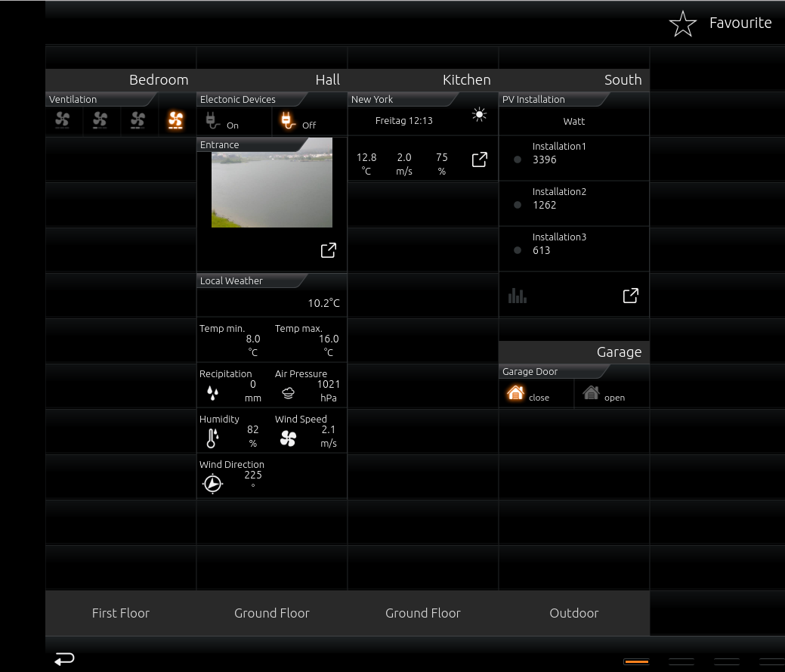Click the wind direction compass icon
Screen dimensions: 785x672
tap(213, 484)
